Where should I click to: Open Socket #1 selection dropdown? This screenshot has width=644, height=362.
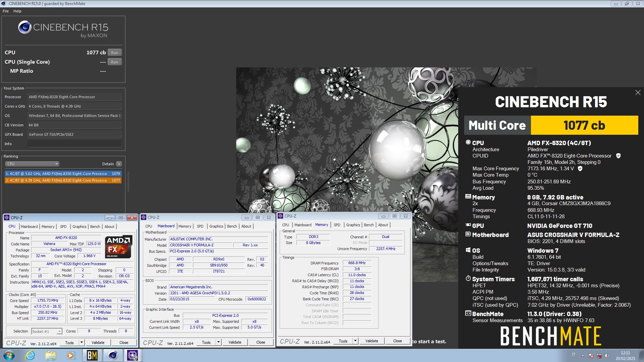click(47, 331)
